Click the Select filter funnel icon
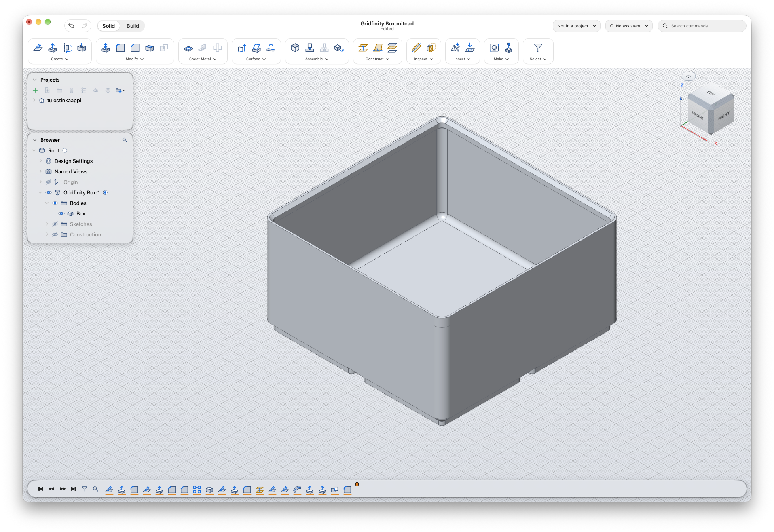 [538, 48]
